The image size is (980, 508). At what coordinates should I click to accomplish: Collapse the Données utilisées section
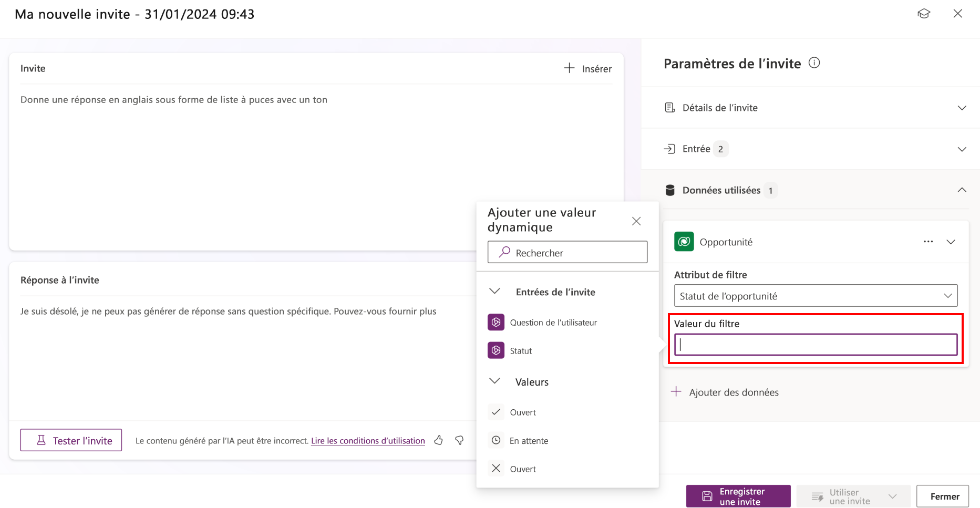[x=962, y=190]
